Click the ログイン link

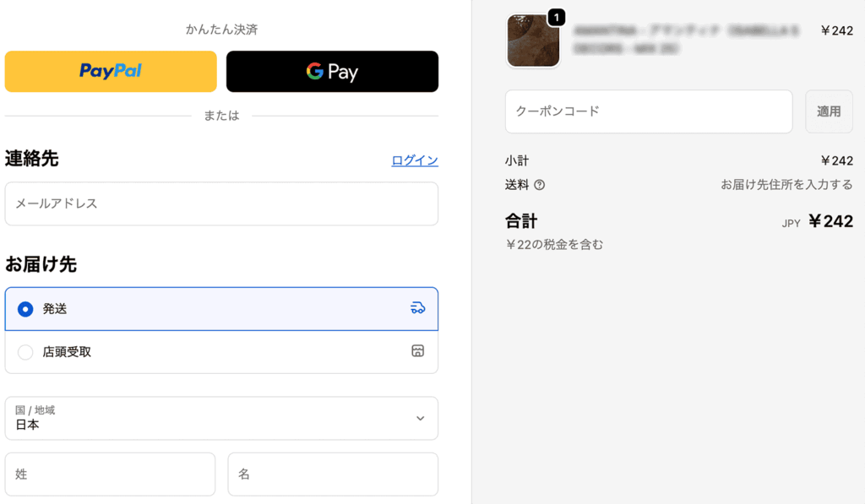pyautogui.click(x=415, y=160)
